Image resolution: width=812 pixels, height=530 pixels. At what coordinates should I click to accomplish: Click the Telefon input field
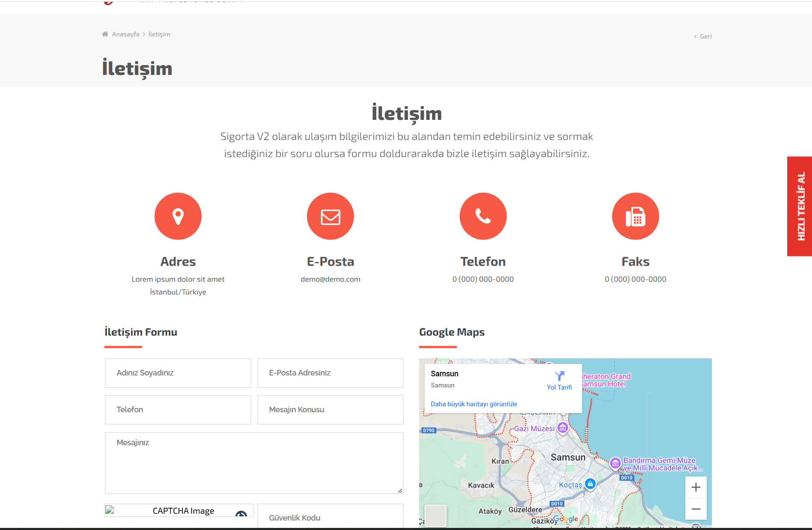pos(178,410)
